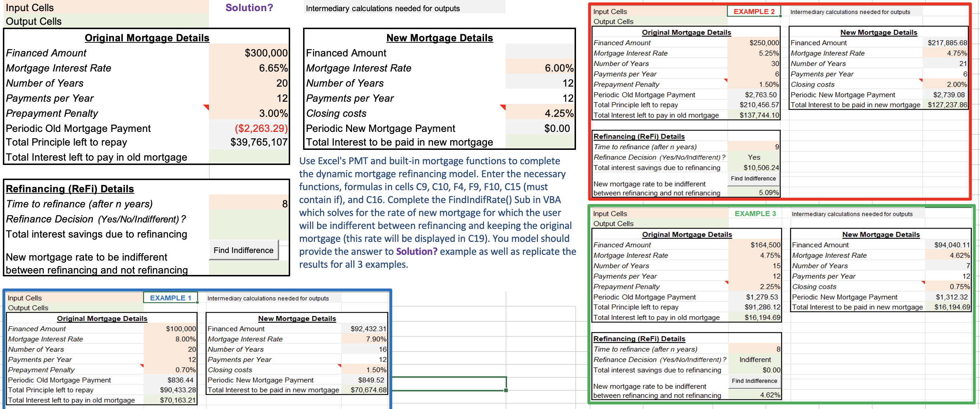The width and height of the screenshot is (980, 409).
Task: Click the EXAMPLE 1 label cell
Action: (x=171, y=298)
